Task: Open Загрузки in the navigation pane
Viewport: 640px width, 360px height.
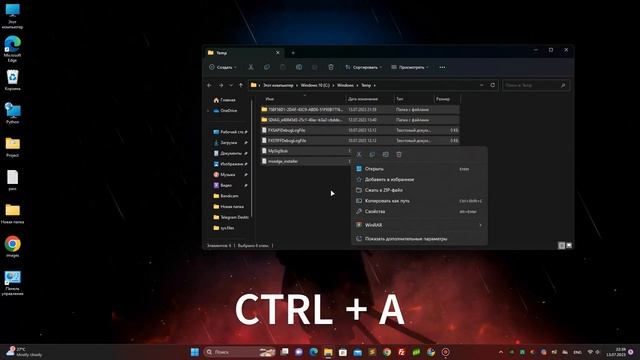Action: tap(229, 143)
